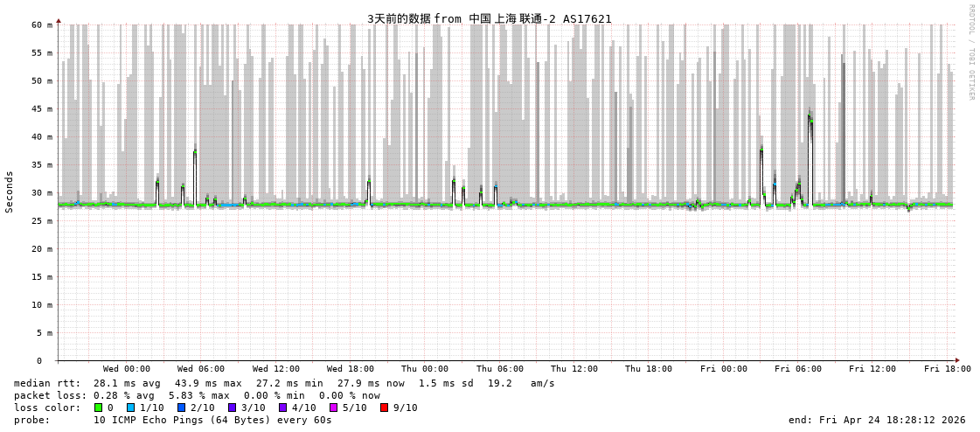Click the graph title with AS17621

click(x=489, y=18)
